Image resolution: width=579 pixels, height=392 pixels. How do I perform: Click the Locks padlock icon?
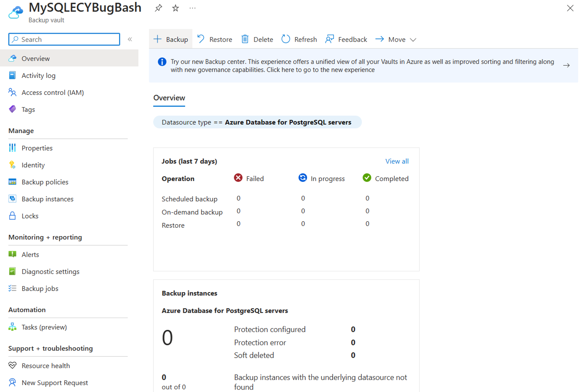pyautogui.click(x=12, y=216)
